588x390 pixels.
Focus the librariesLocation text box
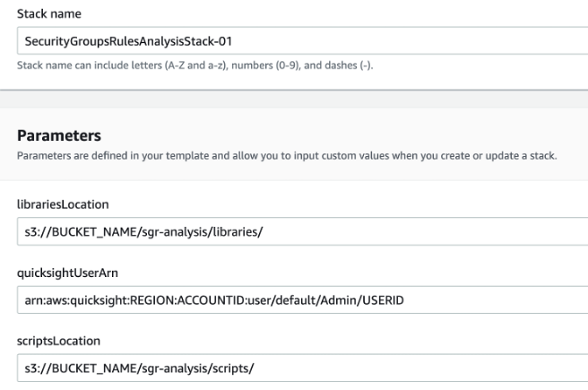pyautogui.click(x=302, y=231)
